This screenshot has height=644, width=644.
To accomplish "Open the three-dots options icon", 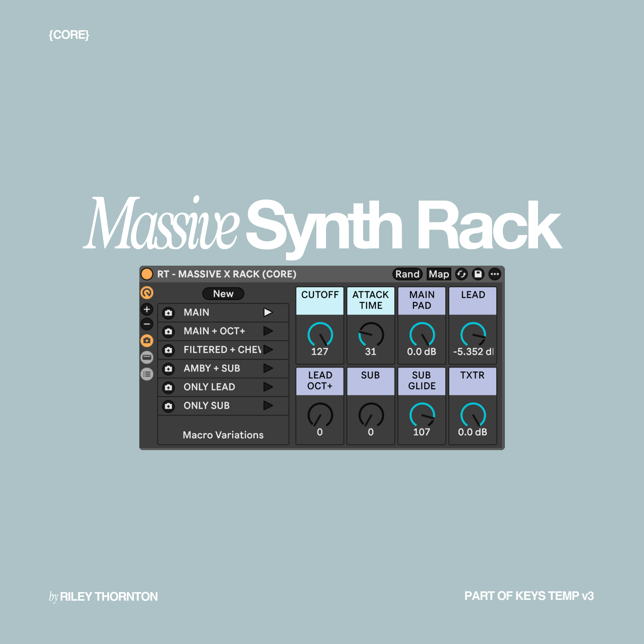I will 495,274.
